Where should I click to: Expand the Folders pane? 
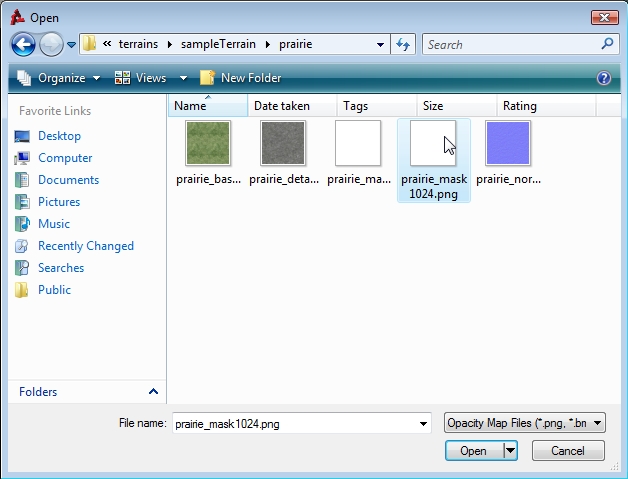[153, 392]
